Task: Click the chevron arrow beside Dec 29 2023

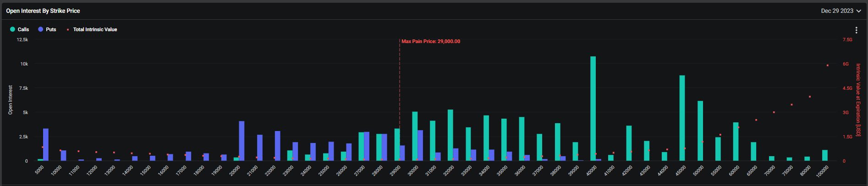Action: coord(858,11)
